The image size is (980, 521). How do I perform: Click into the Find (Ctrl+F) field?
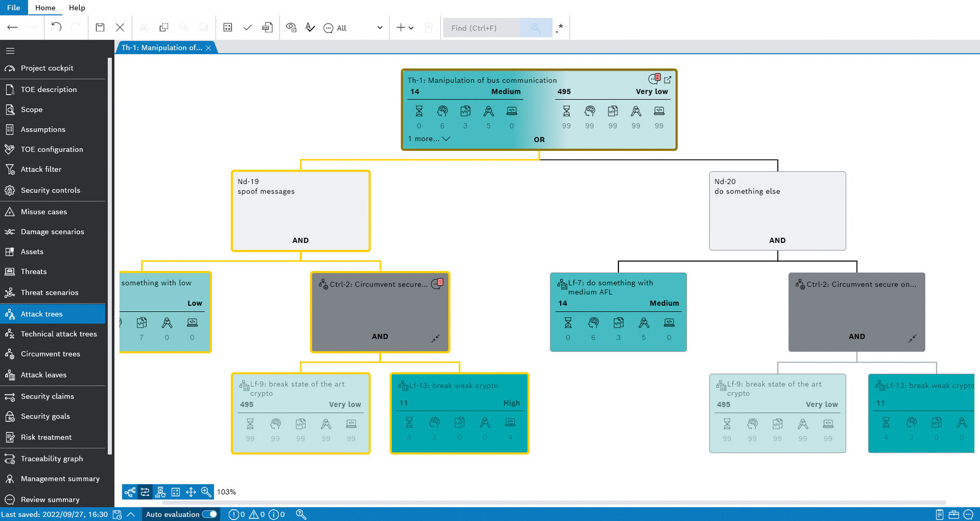point(482,28)
